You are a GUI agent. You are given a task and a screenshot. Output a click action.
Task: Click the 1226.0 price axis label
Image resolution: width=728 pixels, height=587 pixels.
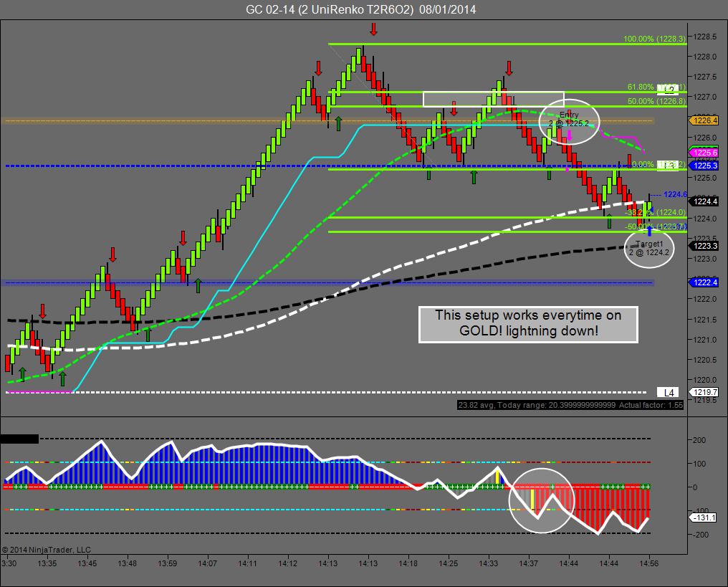(x=705, y=138)
